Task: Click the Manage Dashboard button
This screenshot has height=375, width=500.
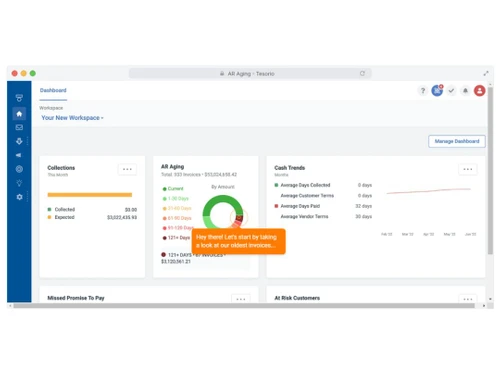Action: click(x=457, y=141)
